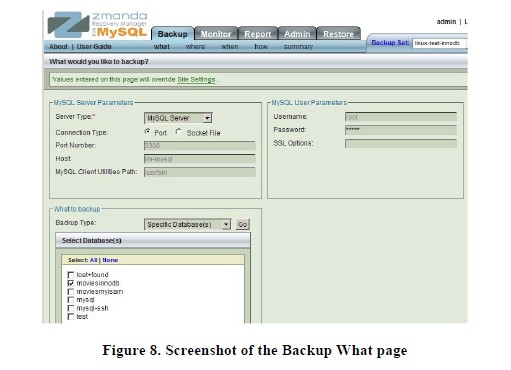
Task: Click the SSL Options field
Action: click(x=401, y=144)
